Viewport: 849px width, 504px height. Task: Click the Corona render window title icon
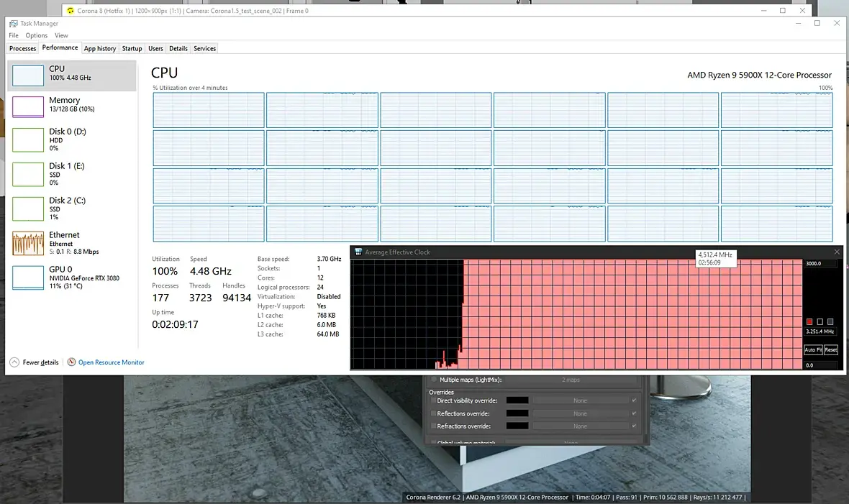pos(71,10)
